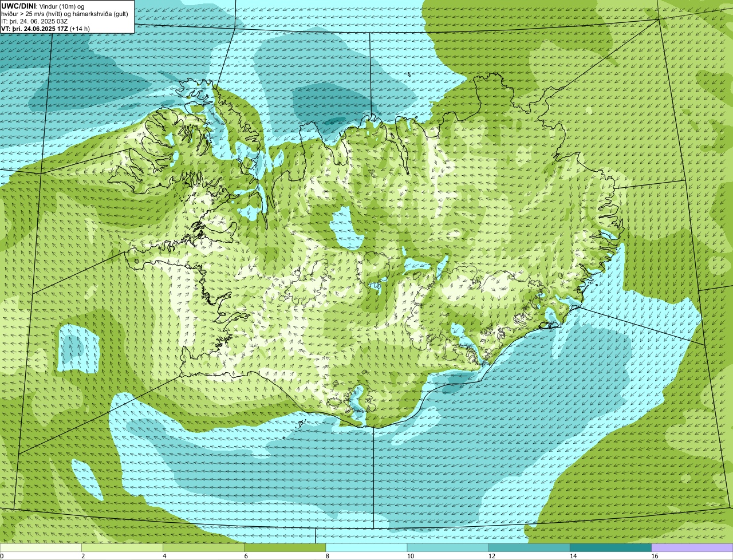Click the legend scale label "10"
This screenshot has width=733, height=560.
point(410,556)
